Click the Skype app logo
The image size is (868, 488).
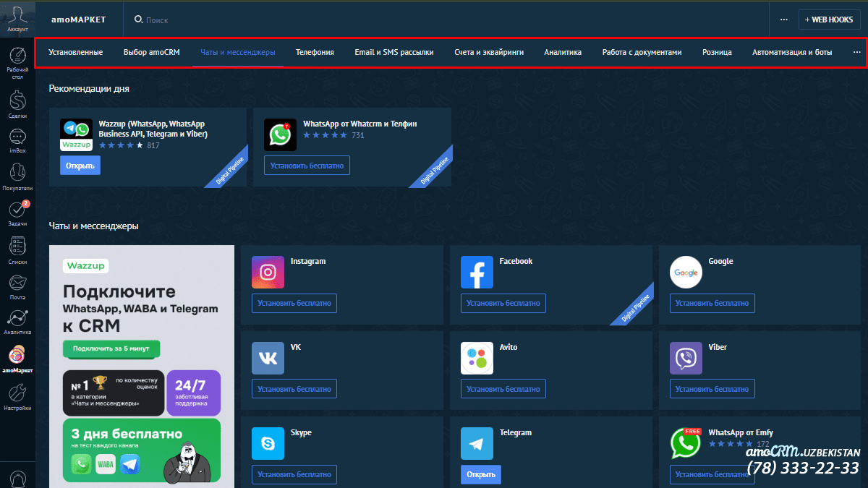268,444
